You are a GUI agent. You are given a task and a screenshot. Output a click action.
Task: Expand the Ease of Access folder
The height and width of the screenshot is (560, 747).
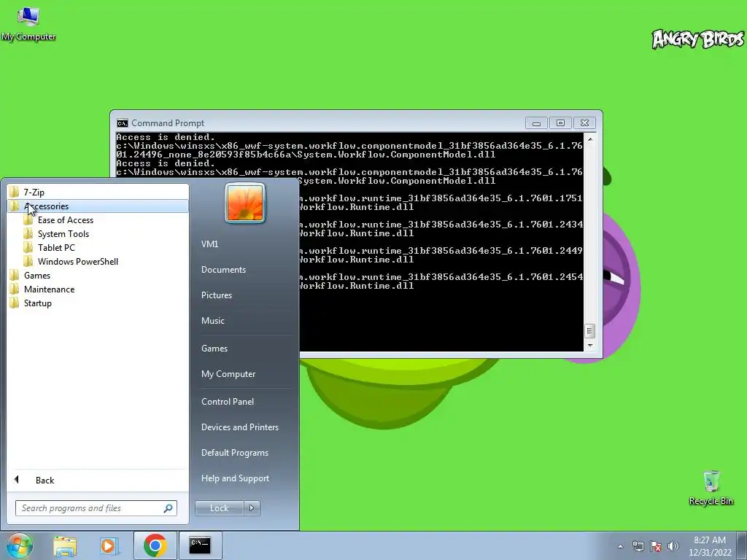[98, 220]
